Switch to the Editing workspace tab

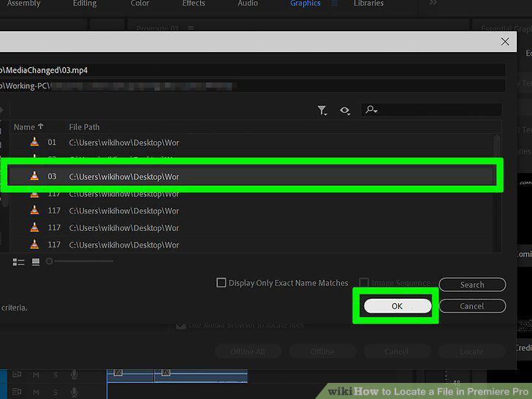pos(85,4)
